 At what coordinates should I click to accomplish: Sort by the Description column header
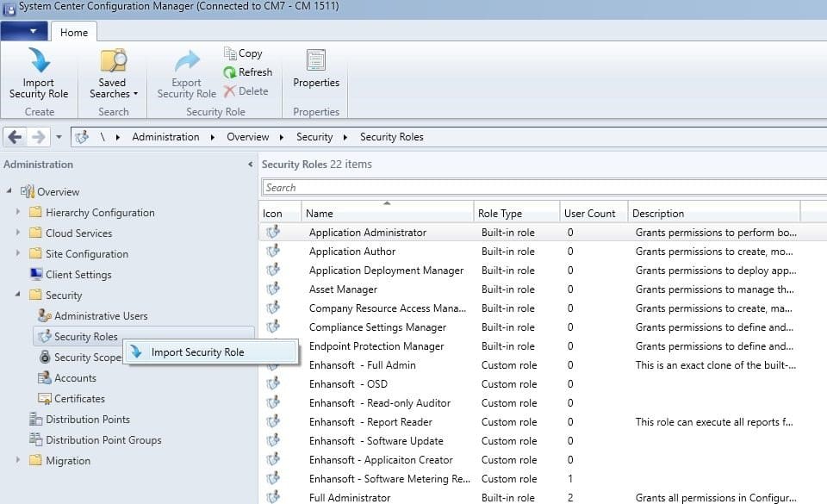pyautogui.click(x=714, y=212)
